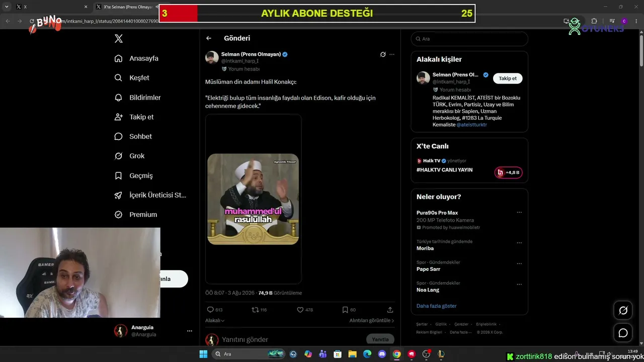Share the post via share icon

pyautogui.click(x=390, y=310)
